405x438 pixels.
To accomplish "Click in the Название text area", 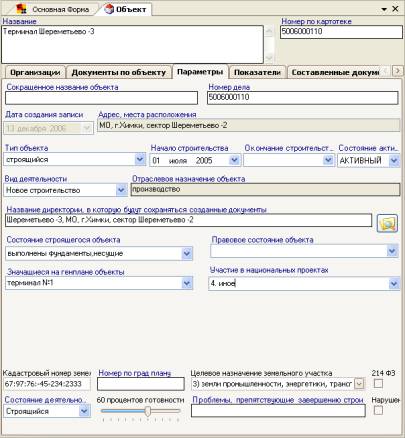I will click(132, 44).
